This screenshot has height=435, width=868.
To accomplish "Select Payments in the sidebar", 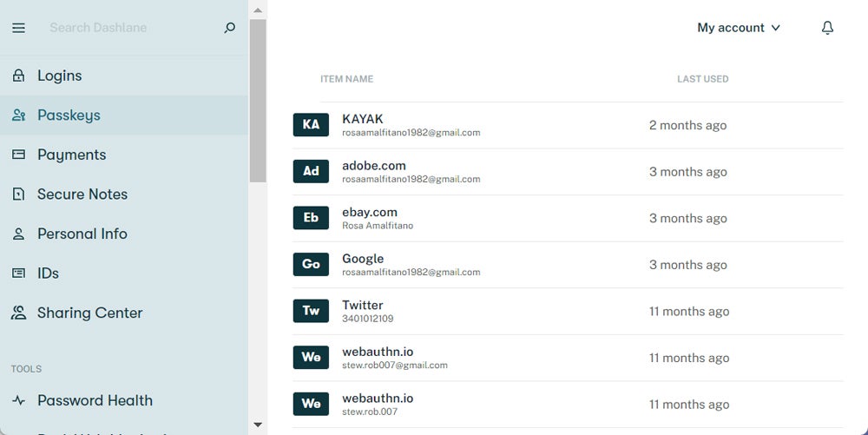I will [x=71, y=155].
